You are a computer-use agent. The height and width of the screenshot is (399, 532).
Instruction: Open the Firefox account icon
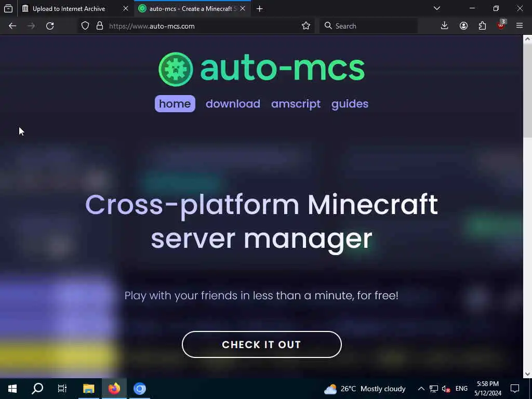pos(463,26)
